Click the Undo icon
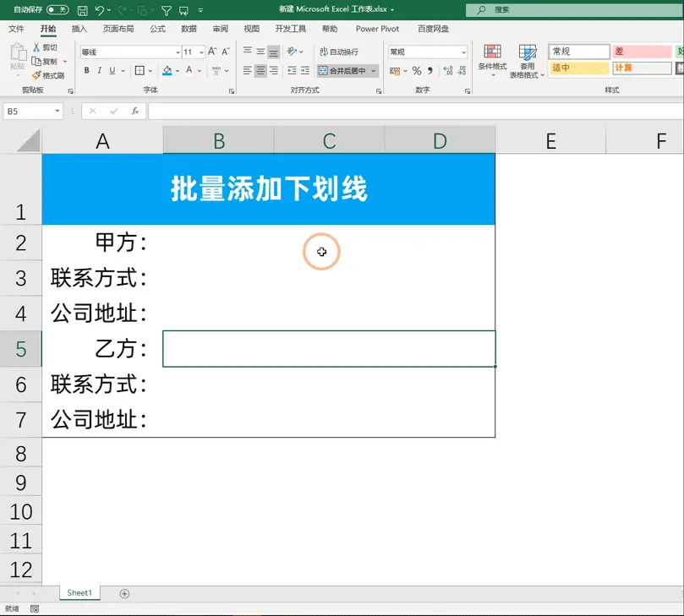Screen dimensions: 684x616 coord(101,9)
